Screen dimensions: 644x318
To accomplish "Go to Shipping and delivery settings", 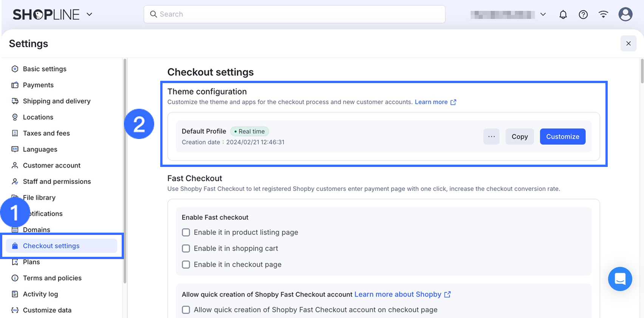I will tap(57, 101).
